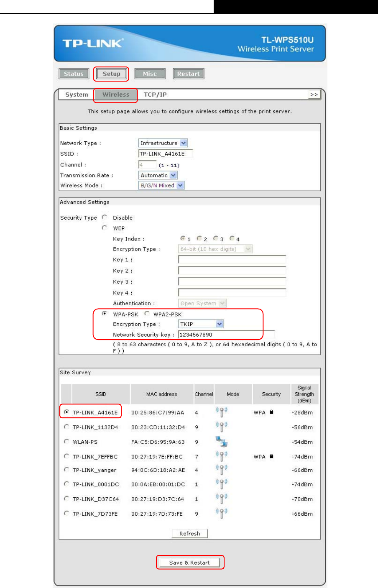This screenshot has width=378, height=588.
Task: Click the Signal Strength column header
Action: (304, 394)
